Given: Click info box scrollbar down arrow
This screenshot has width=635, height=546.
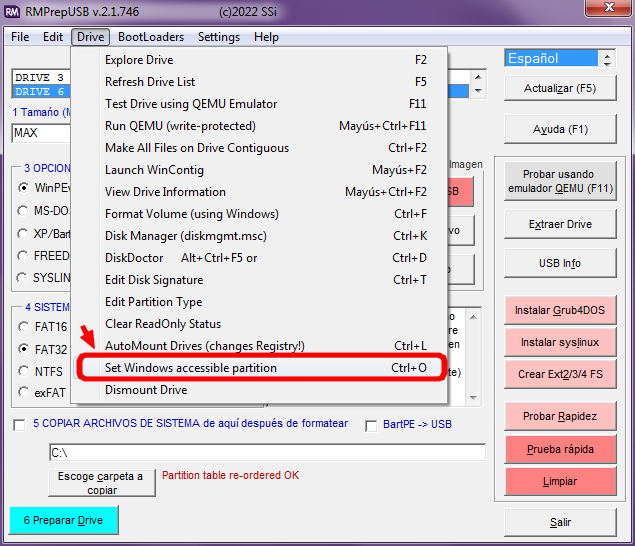Looking at the screenshot, I should pos(473,398).
